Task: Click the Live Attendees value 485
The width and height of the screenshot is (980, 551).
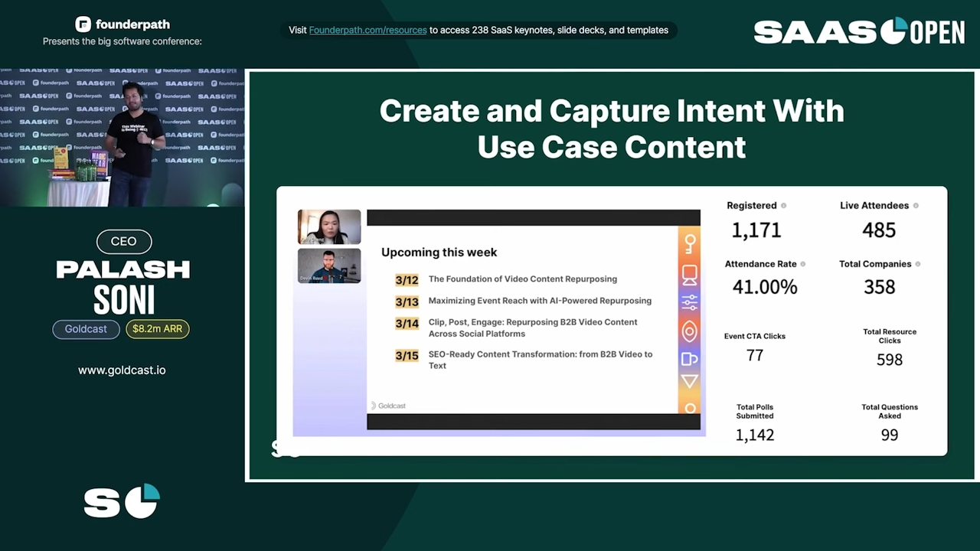Action: pyautogui.click(x=879, y=230)
